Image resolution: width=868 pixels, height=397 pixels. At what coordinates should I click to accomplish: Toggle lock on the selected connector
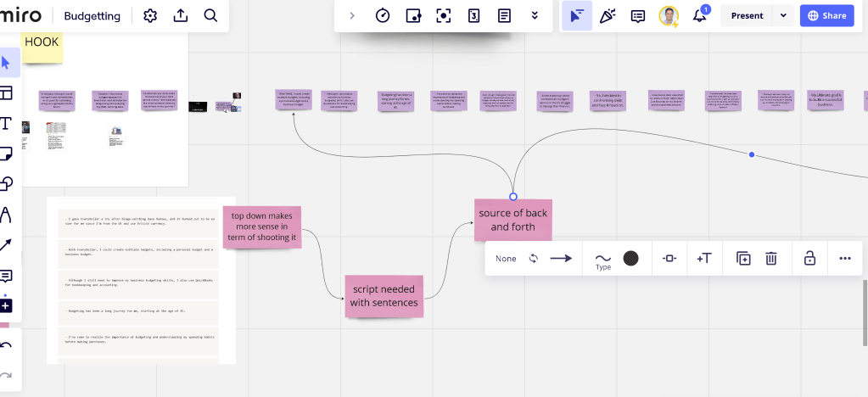(809, 259)
